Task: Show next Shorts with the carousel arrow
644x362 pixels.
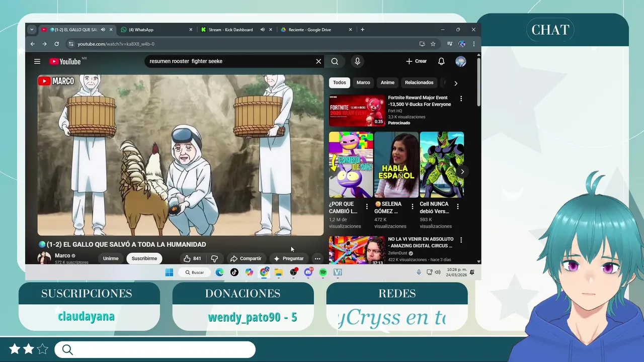Action: coord(462,171)
